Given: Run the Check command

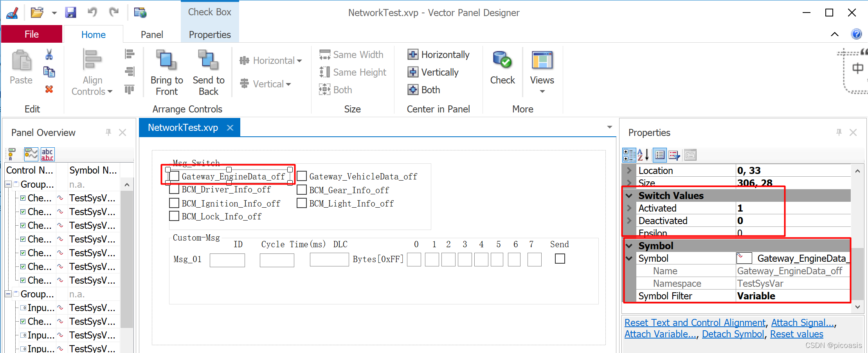Looking at the screenshot, I should 502,68.
